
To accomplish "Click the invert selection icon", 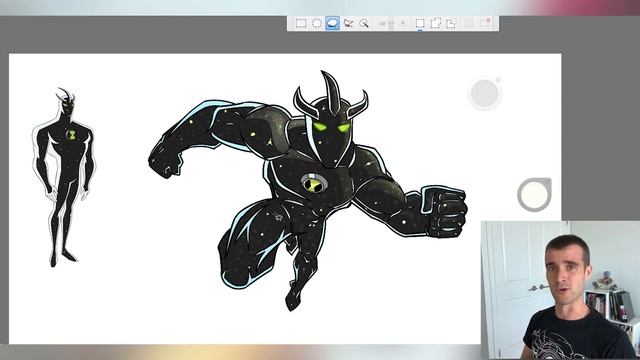I will pos(469,23).
